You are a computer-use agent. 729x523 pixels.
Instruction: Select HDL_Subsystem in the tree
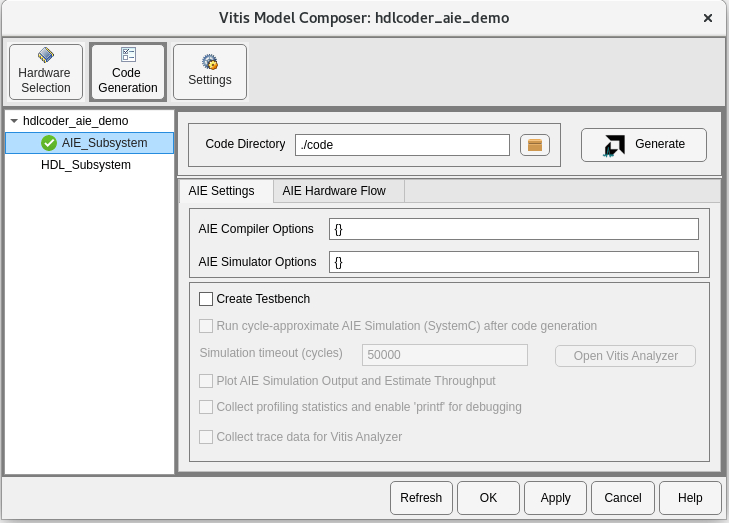[86, 165]
